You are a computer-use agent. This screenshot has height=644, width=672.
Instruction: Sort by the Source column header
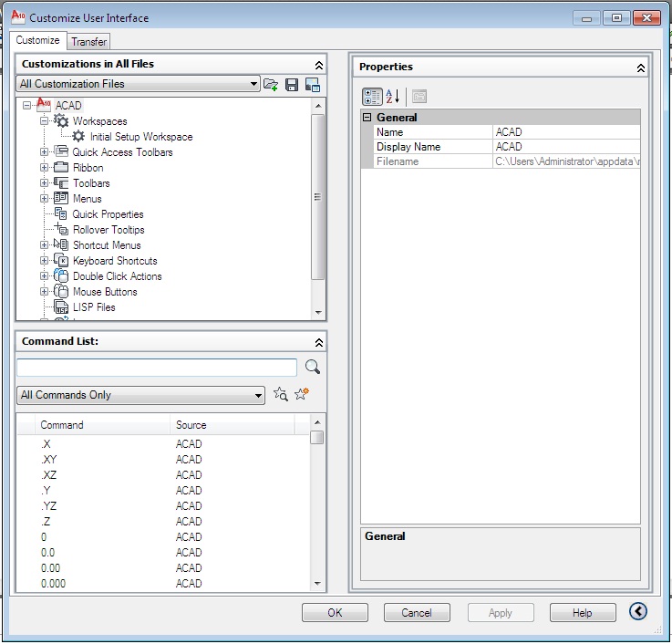pos(232,425)
